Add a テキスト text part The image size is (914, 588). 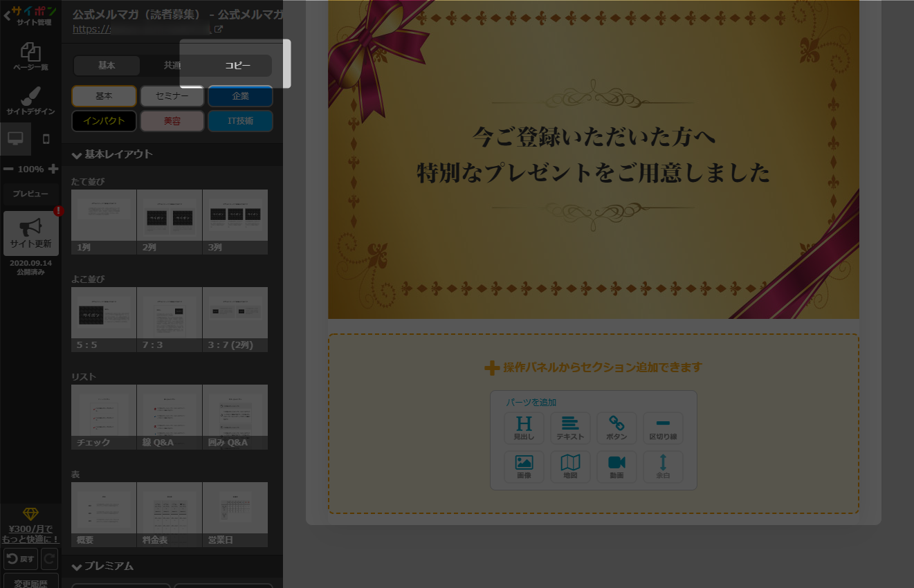click(570, 428)
